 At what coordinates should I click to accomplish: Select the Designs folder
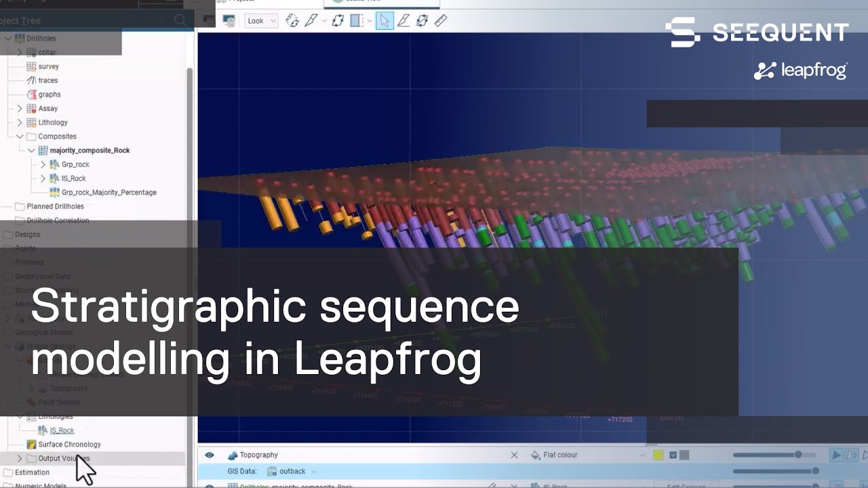pos(27,235)
